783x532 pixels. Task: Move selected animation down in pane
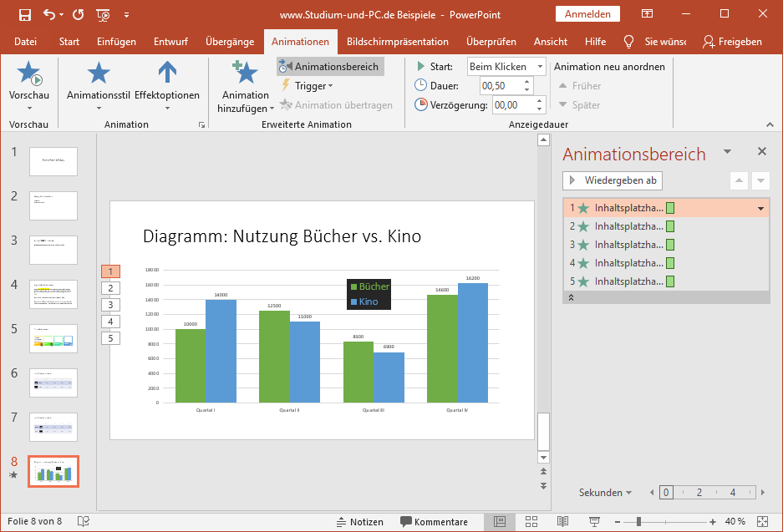pos(760,180)
